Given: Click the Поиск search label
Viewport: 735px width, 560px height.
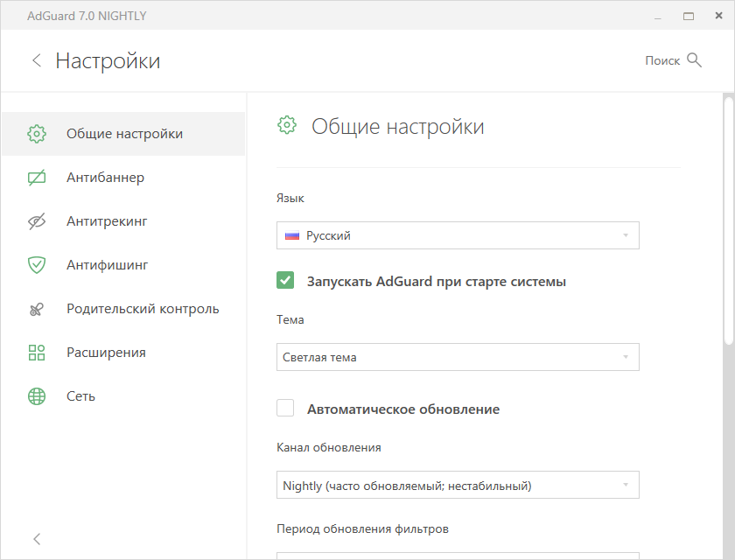Looking at the screenshot, I should click(662, 60).
